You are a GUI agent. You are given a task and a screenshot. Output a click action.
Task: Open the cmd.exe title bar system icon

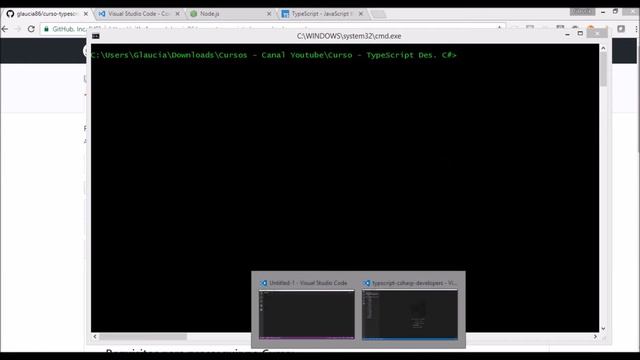pos(96,36)
